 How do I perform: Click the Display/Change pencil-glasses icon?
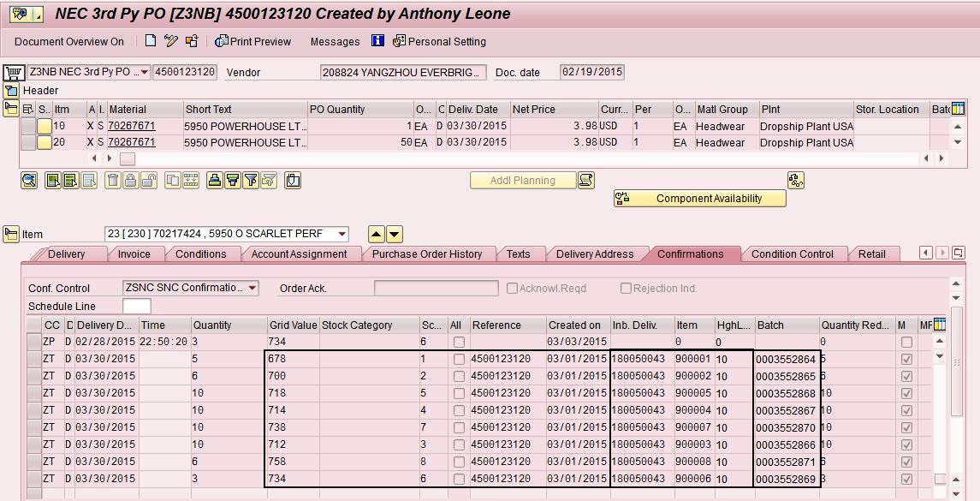[x=171, y=41]
